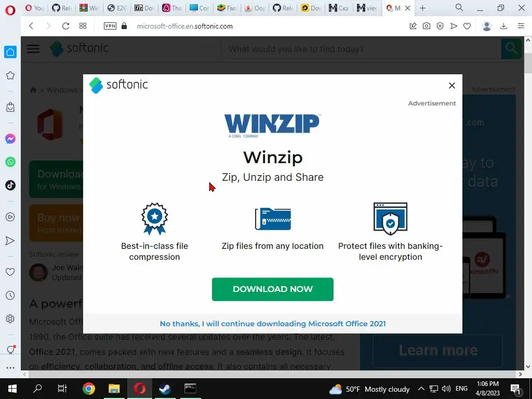Viewport: 532px width, 399px height.
Task: Open Chrome from the taskbar
Action: click(x=88, y=389)
